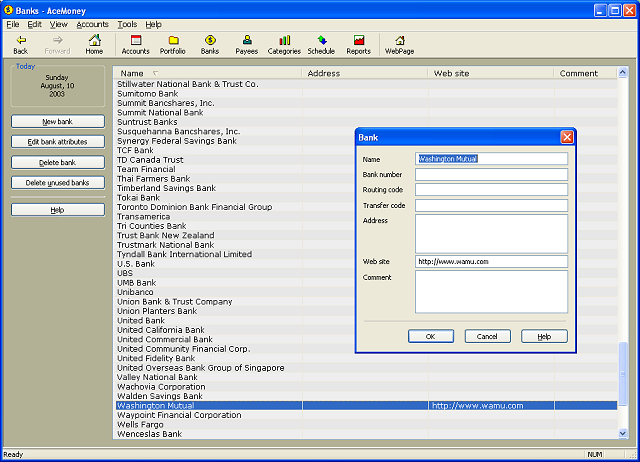The width and height of the screenshot is (640, 462).
Task: Open the View menu
Action: coord(58,24)
